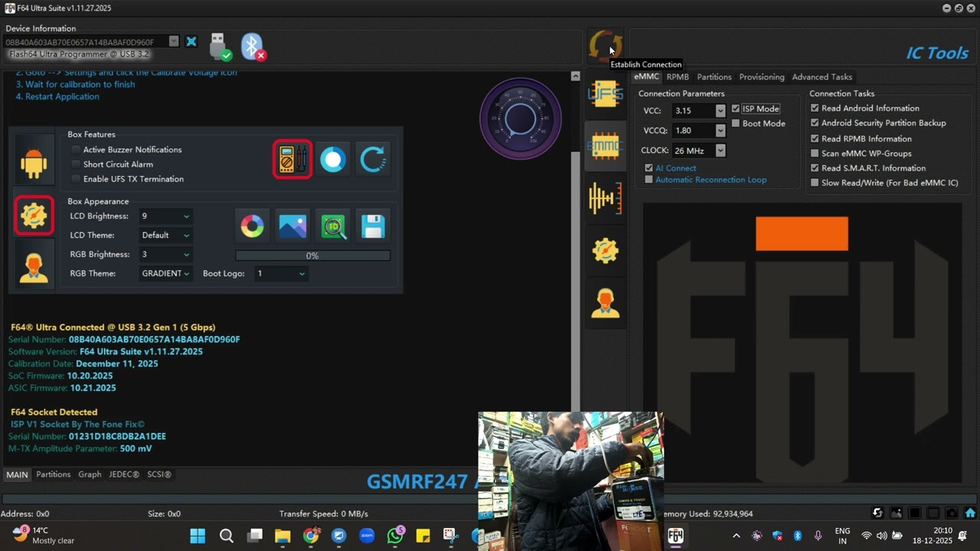Open the UFS chip sidebar section
The image size is (980, 551).
pos(605,94)
